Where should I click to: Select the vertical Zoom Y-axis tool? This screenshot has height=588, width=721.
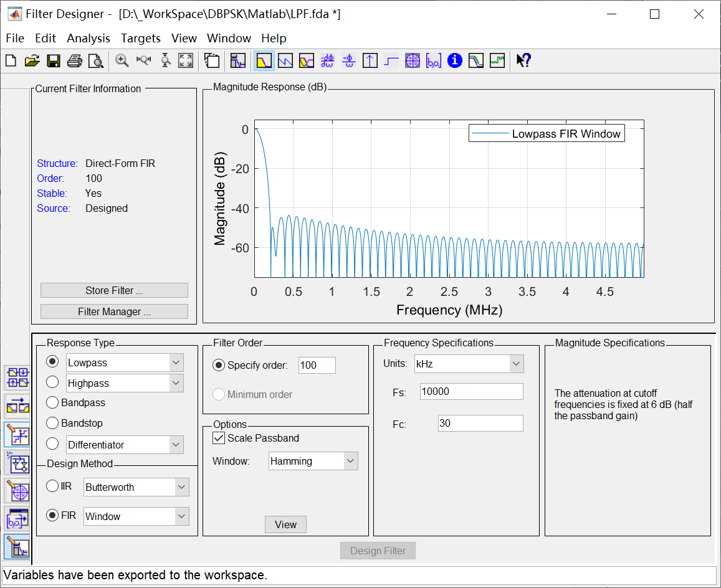coord(166,60)
